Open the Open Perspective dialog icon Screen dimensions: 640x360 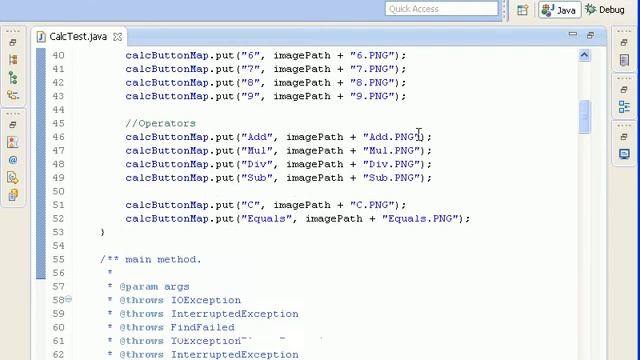(x=522, y=10)
